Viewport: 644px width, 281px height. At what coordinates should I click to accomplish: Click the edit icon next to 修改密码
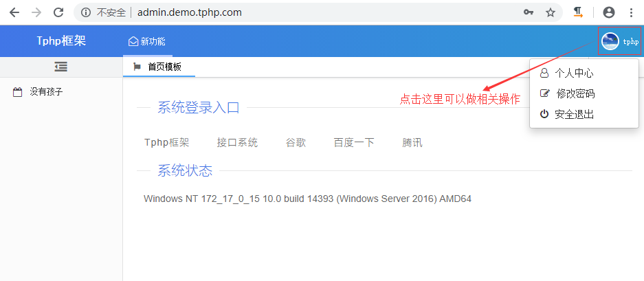tap(544, 93)
